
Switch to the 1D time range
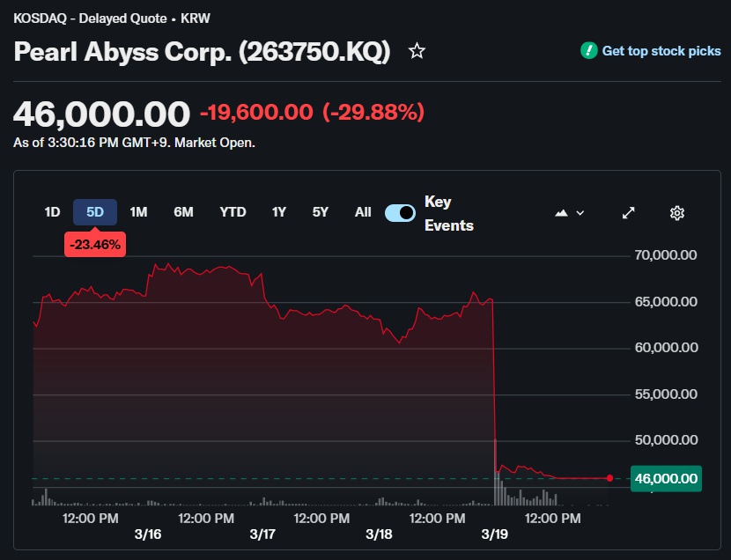(x=53, y=212)
